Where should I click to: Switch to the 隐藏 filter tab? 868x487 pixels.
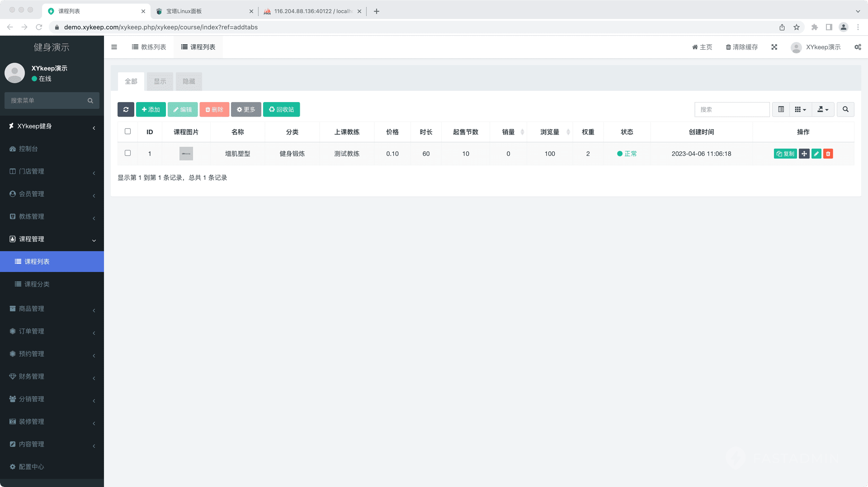click(x=189, y=81)
